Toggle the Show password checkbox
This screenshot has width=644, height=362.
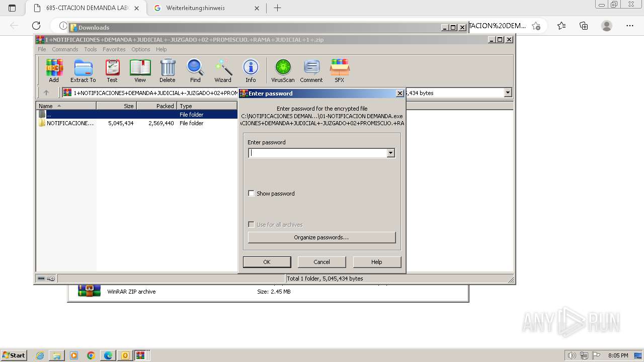pos(251,194)
